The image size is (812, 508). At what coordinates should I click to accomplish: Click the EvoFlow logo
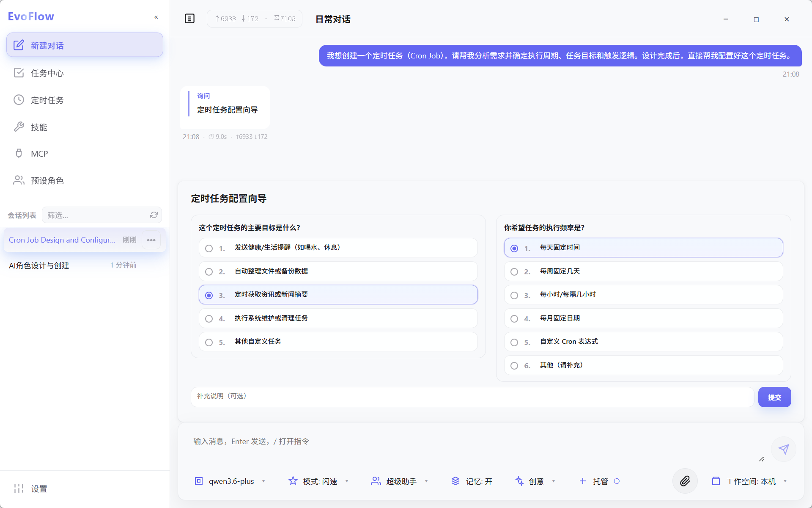(x=31, y=17)
